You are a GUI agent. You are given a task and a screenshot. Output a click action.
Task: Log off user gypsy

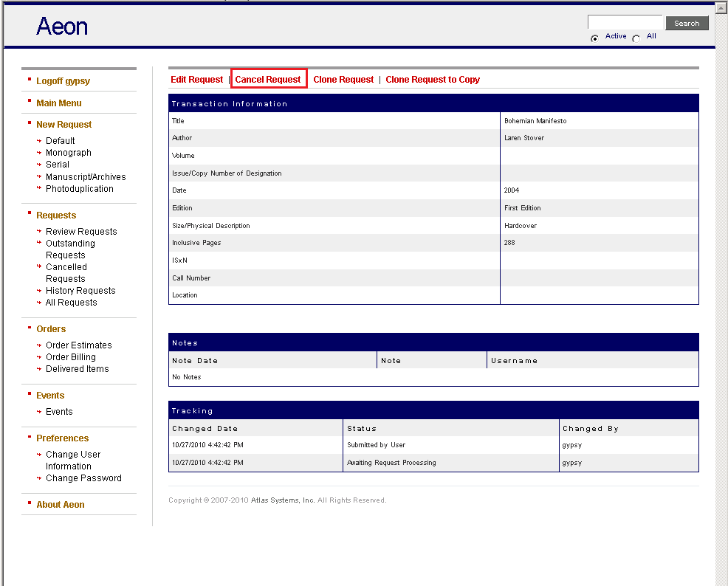pyautogui.click(x=63, y=81)
